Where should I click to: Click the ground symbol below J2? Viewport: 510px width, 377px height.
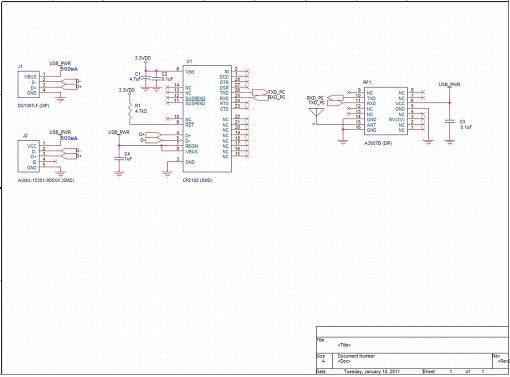pyautogui.click(x=60, y=172)
